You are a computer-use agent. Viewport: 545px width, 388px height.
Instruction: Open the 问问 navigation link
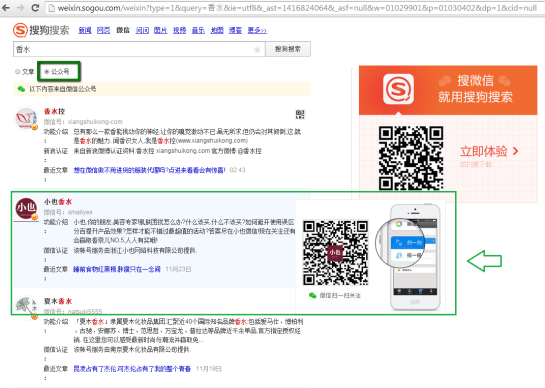click(x=142, y=31)
